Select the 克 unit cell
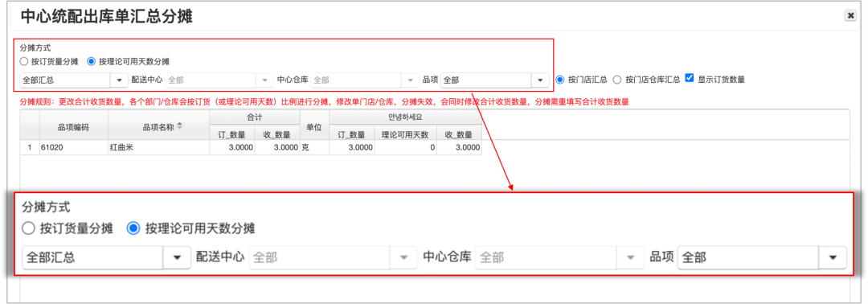Image resolution: width=868 pixels, height=304 pixels. coord(314,147)
